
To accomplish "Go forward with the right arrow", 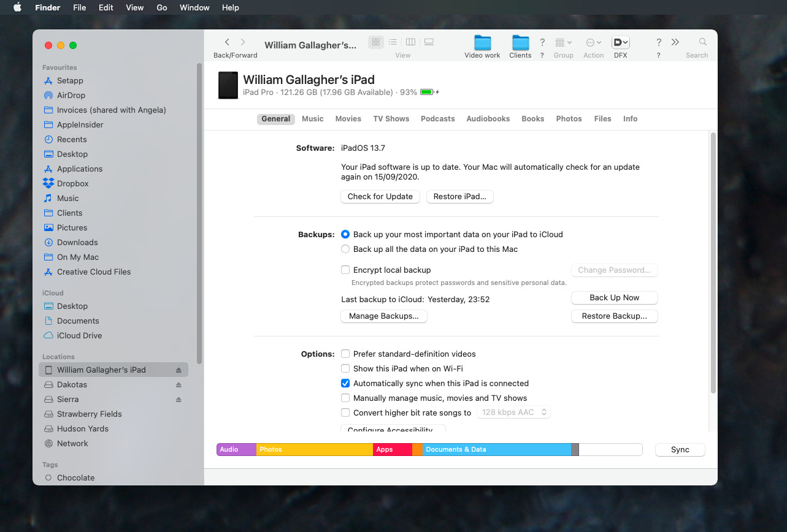I will tap(243, 42).
